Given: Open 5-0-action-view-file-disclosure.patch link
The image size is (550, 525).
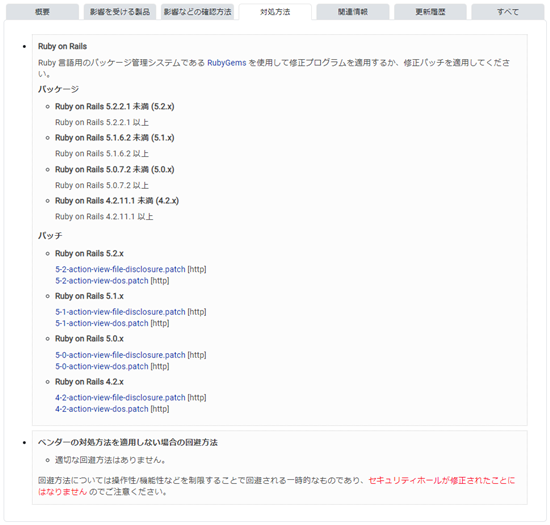Looking at the screenshot, I should click(x=120, y=355).
